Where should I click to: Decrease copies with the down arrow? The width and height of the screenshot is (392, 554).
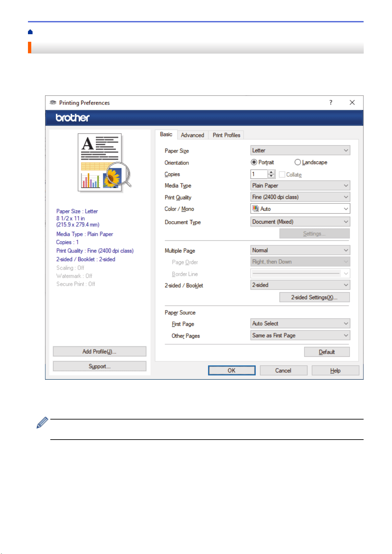tap(271, 177)
